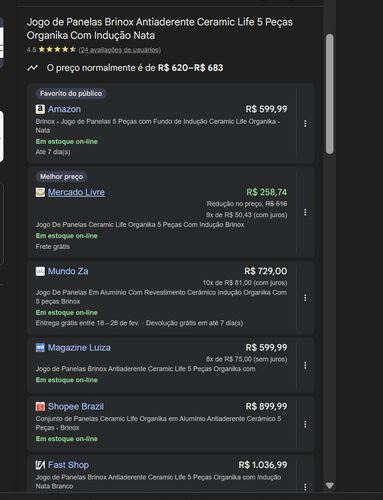This screenshot has width=383, height=500.
Task: Click the Amazon store logo icon
Action: pyautogui.click(x=40, y=109)
